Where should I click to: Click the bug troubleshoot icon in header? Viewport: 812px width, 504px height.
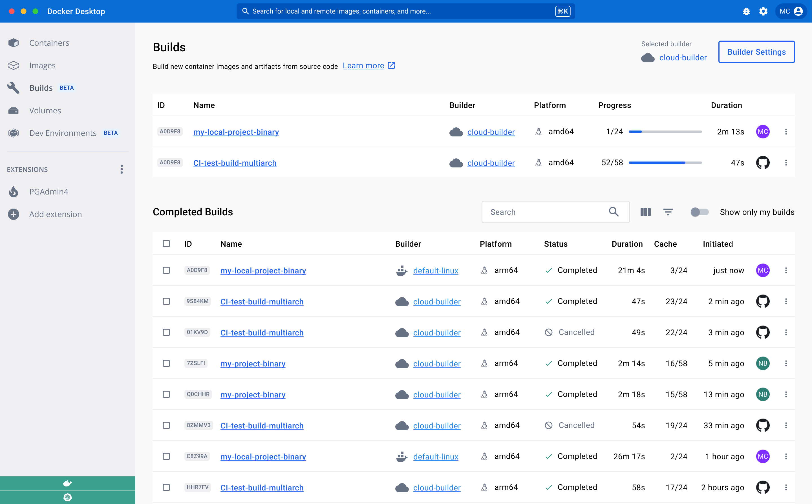click(x=746, y=11)
